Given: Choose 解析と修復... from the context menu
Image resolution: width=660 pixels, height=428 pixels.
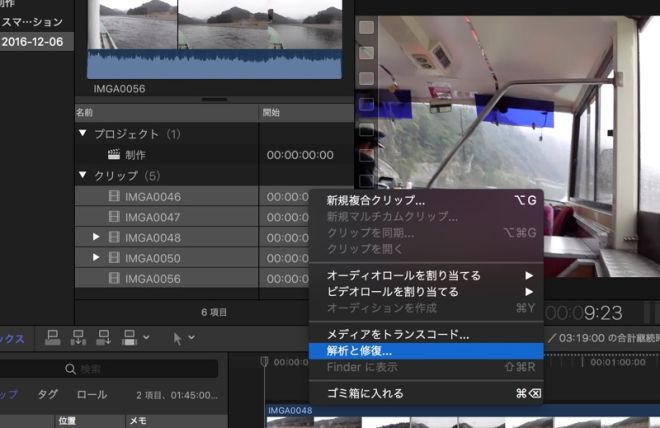Looking at the screenshot, I should click(x=358, y=351).
